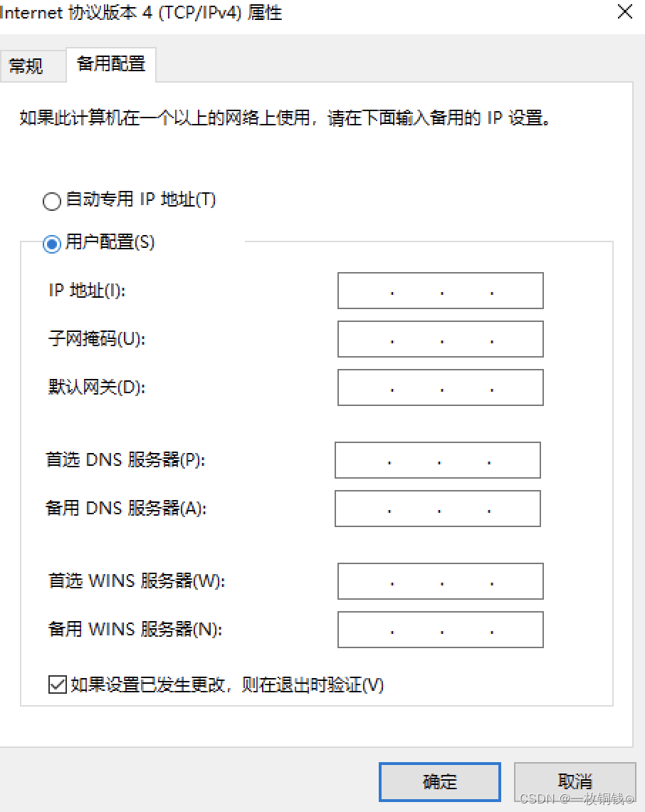Select 用户配置(S) radio button

[x=51, y=243]
